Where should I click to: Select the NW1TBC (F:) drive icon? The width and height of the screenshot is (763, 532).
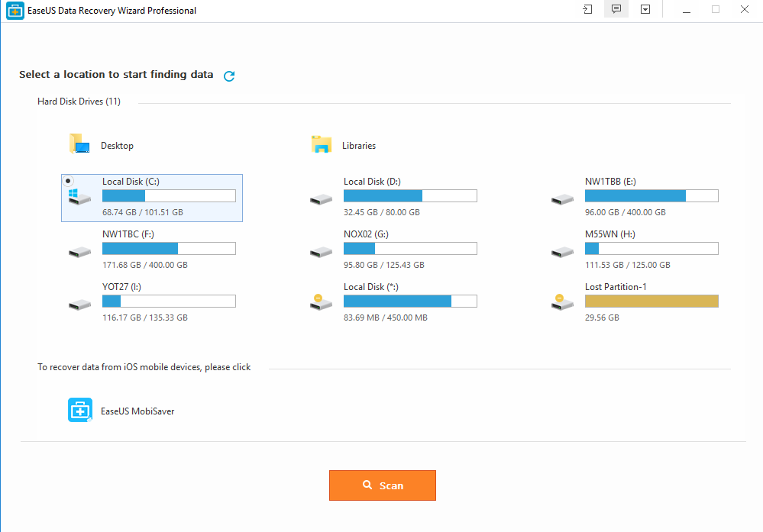[x=79, y=251]
